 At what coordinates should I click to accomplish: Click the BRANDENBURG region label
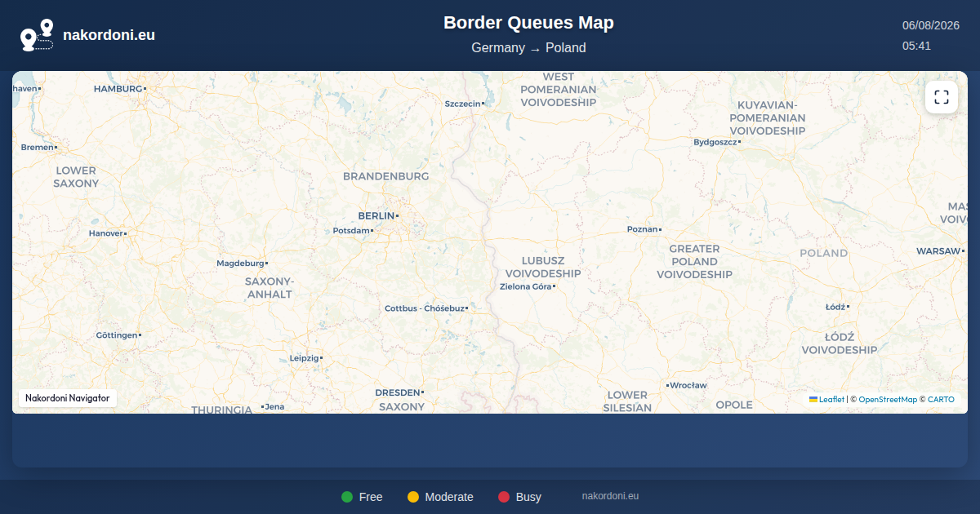tap(385, 176)
